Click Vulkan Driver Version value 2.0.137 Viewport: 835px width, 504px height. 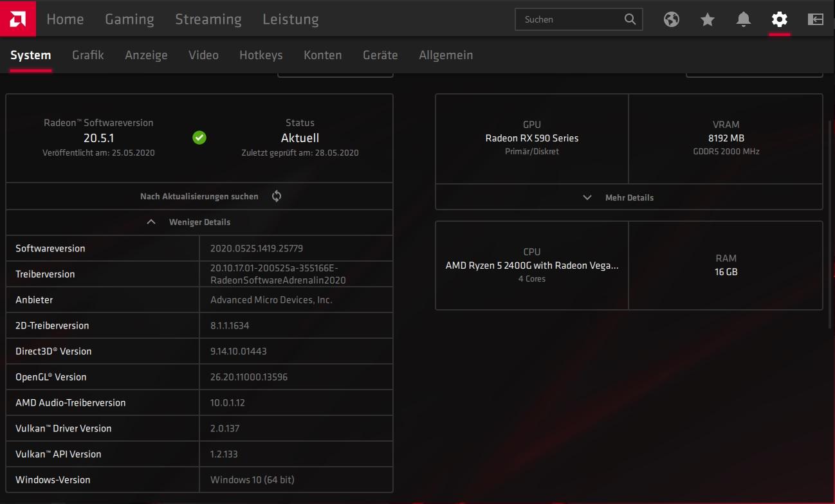(225, 428)
